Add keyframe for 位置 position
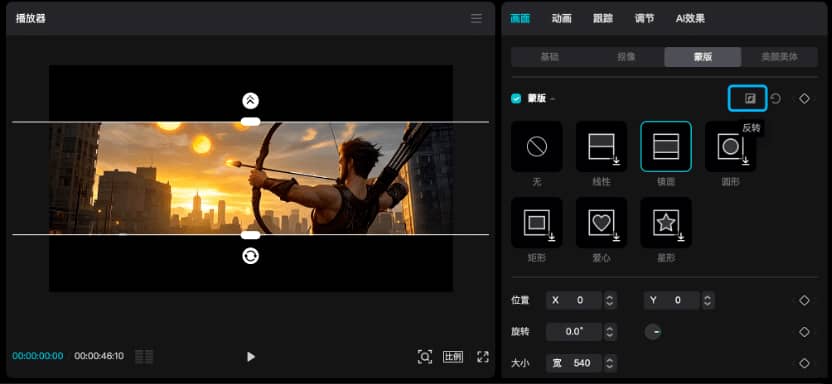Image resolution: width=832 pixels, height=384 pixels. (804, 300)
